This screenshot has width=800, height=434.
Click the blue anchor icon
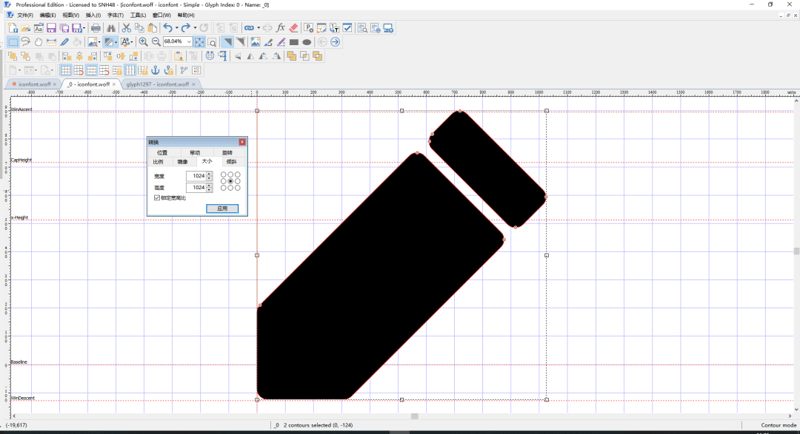[x=156, y=70]
